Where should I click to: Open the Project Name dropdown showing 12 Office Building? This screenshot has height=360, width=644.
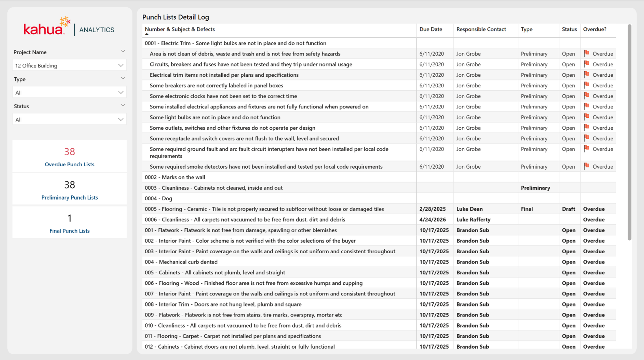69,65
